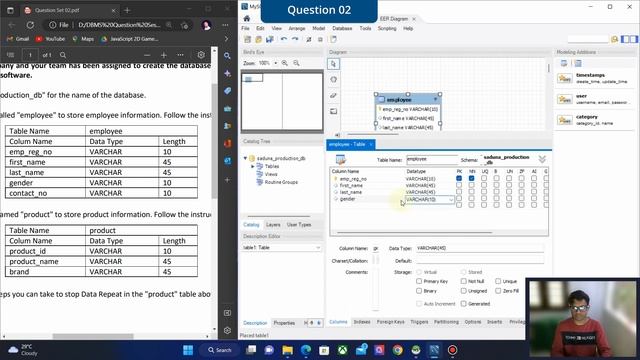Switch to the User Types tab
This screenshot has height=360, width=640.
[299, 225]
